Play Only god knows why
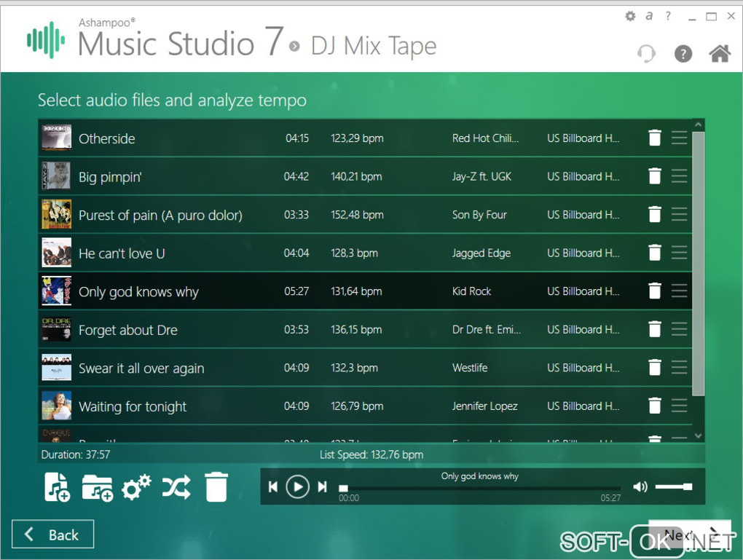 [x=298, y=487]
